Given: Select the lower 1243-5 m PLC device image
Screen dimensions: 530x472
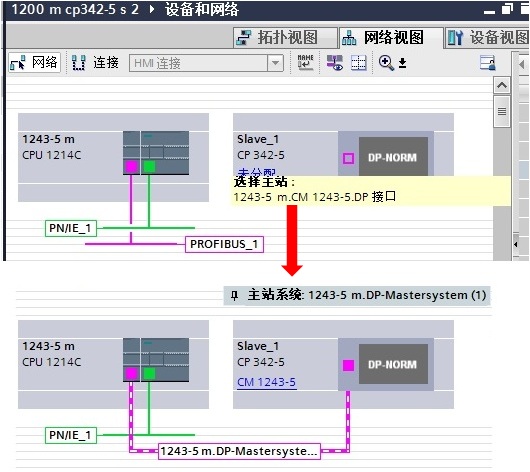Looking at the screenshot, I should point(156,360).
